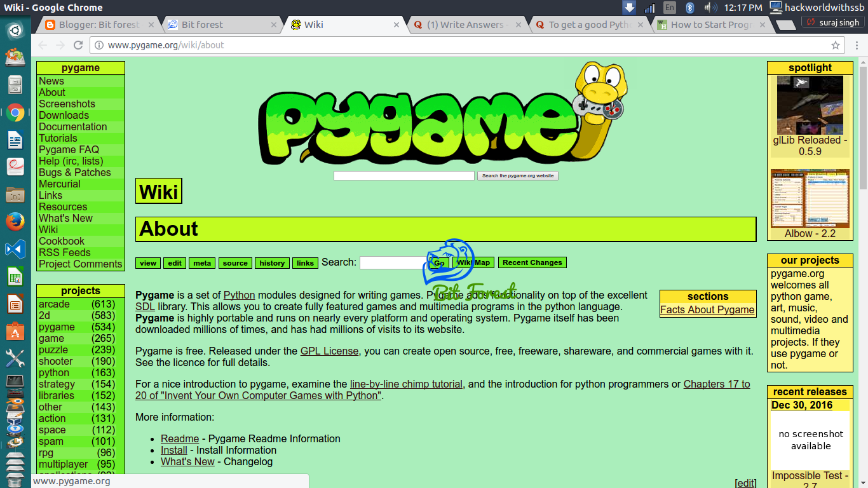Click the pygame website search input field
The width and height of the screenshot is (868, 488).
(x=403, y=175)
